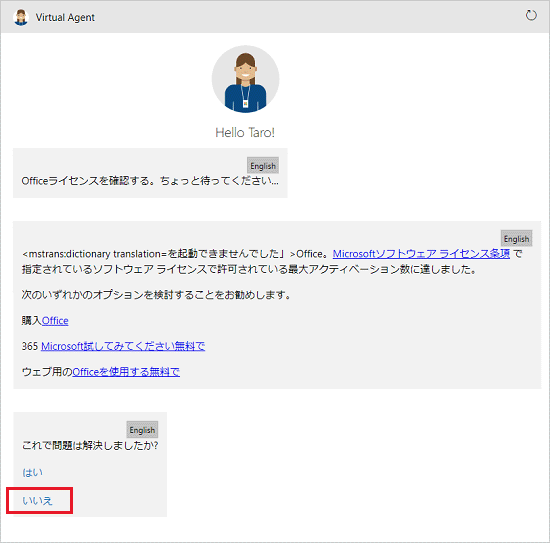Click the text これで問題は解決しましたか?
The width and height of the screenshot is (550, 543).
(90, 445)
